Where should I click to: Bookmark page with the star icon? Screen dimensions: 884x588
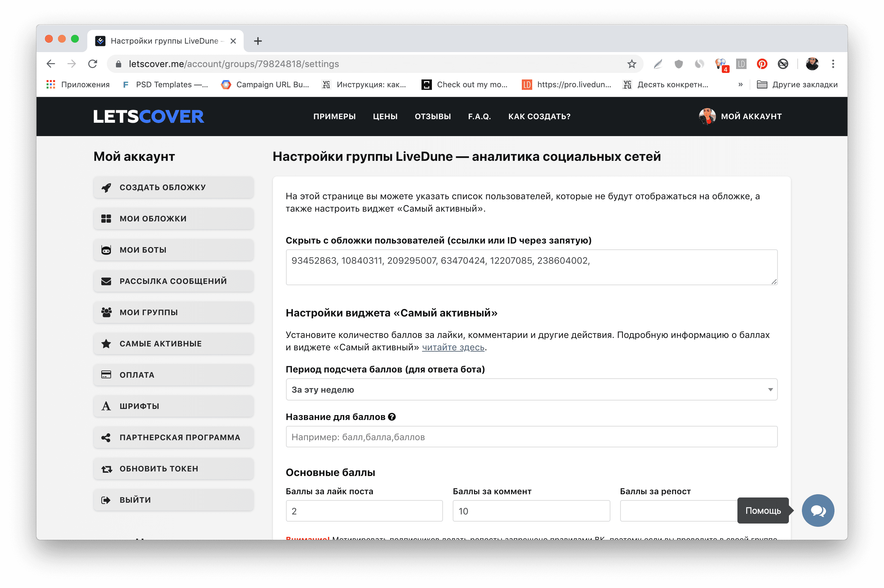[x=632, y=64]
